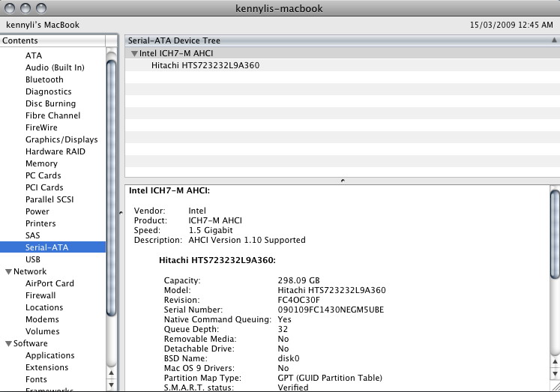
Task: Click the queue depth value 32
Action: click(283, 330)
